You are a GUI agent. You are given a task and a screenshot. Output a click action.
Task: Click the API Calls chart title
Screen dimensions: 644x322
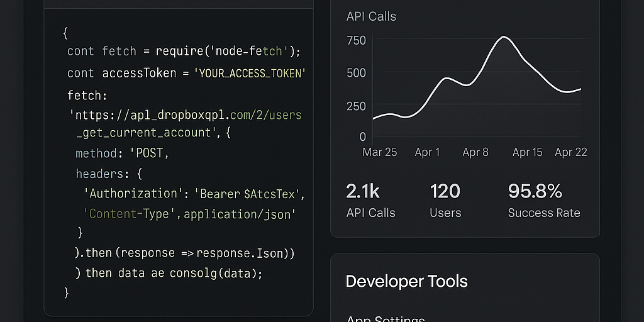click(x=371, y=17)
